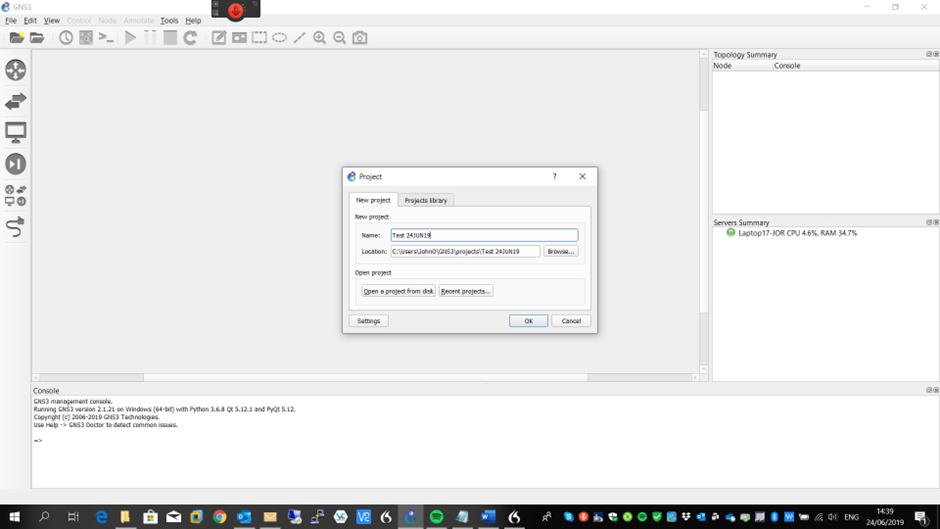Viewport: 940px width, 529px height.
Task: Click the project Name text field
Action: [x=484, y=235]
